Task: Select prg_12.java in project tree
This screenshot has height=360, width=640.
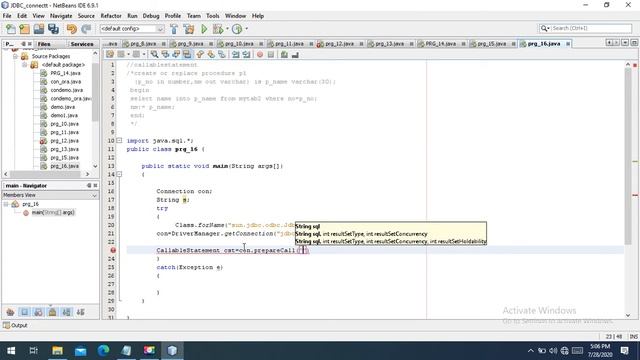Action: tap(64, 141)
